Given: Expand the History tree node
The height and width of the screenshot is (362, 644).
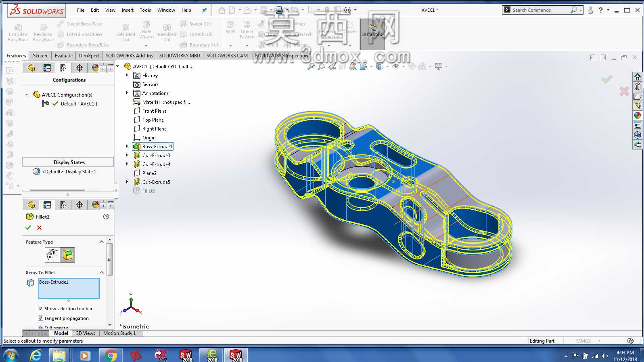Looking at the screenshot, I should click(x=127, y=75).
